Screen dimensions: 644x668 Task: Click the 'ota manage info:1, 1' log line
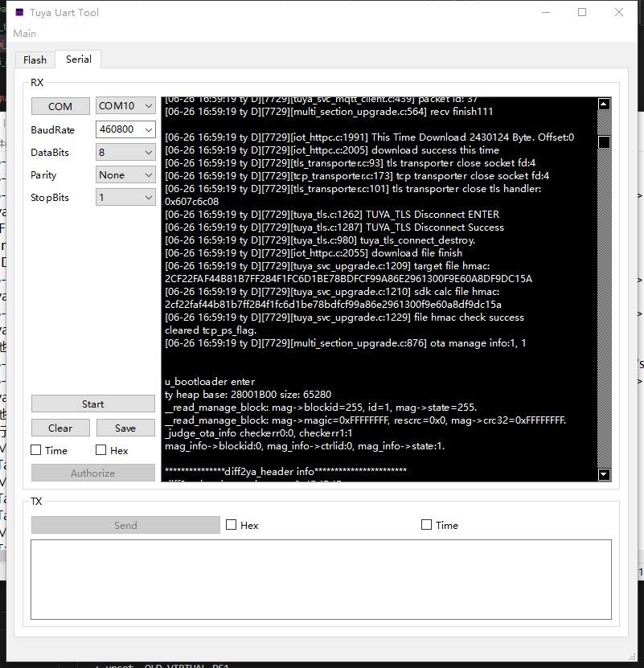(x=345, y=343)
